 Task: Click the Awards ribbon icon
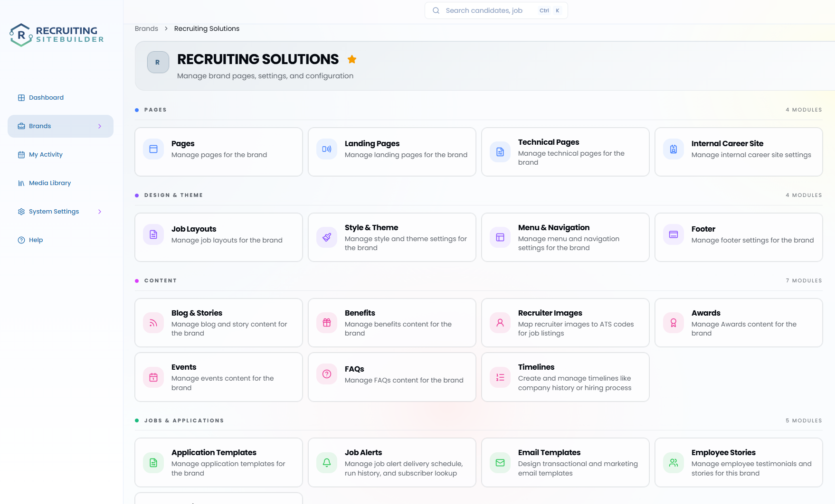[x=674, y=323]
